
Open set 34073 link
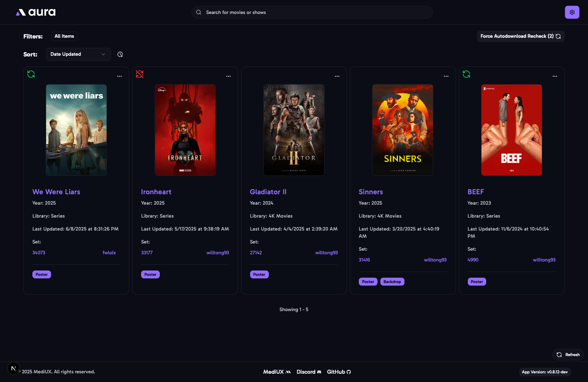click(39, 253)
